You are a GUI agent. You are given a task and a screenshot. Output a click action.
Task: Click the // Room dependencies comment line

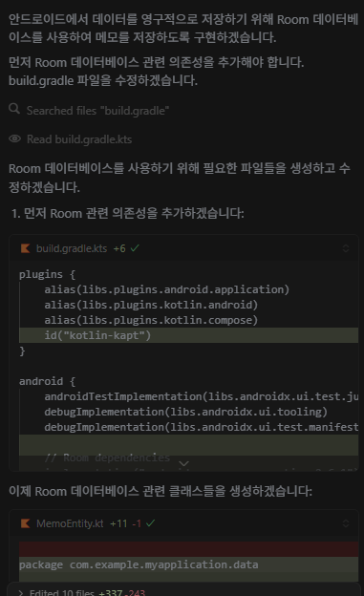coord(107,458)
